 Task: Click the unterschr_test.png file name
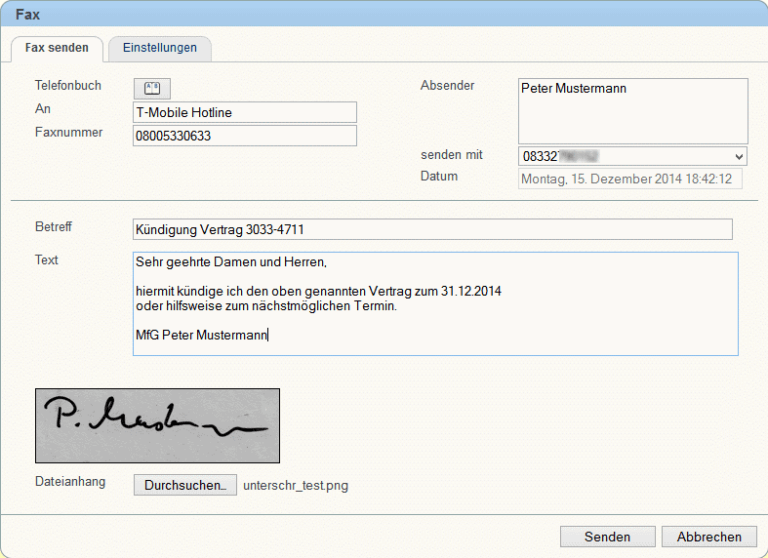(x=296, y=486)
